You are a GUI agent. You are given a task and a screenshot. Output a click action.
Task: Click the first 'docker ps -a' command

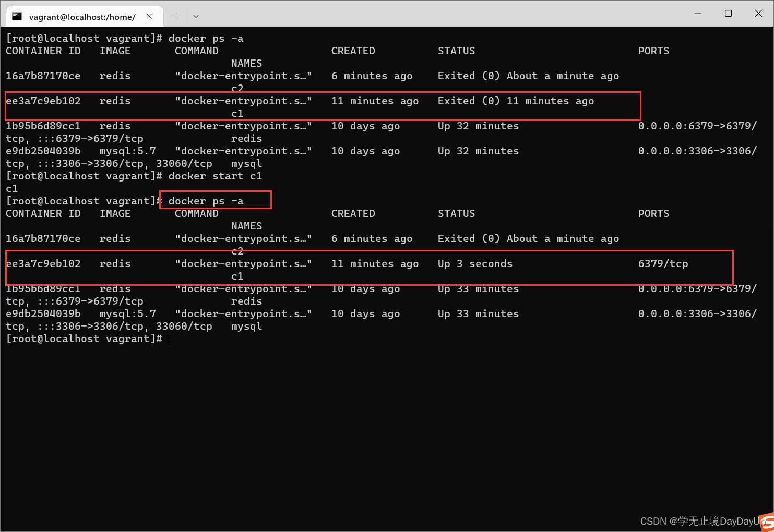206,39
